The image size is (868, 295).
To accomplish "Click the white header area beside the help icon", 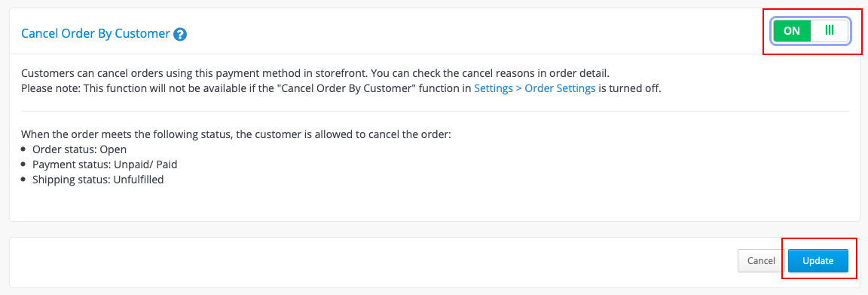I will (476, 33).
